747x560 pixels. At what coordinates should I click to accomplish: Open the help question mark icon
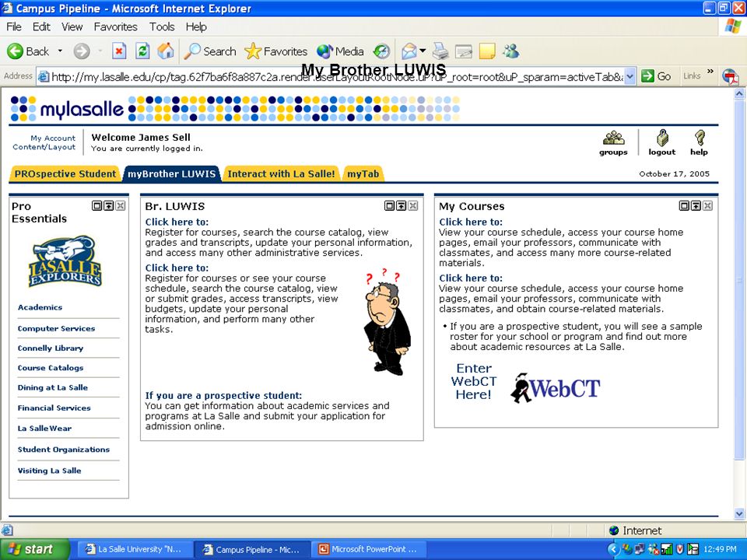pos(700,138)
